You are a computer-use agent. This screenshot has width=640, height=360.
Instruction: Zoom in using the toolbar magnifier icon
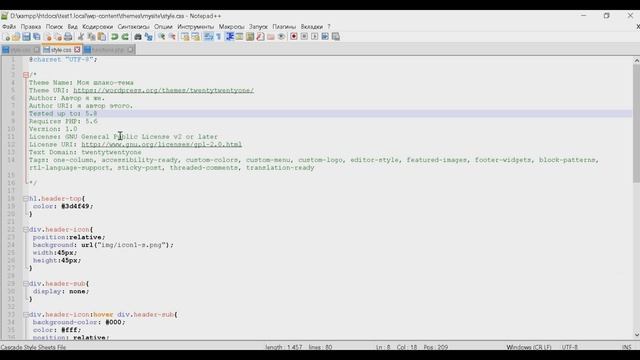(162, 37)
